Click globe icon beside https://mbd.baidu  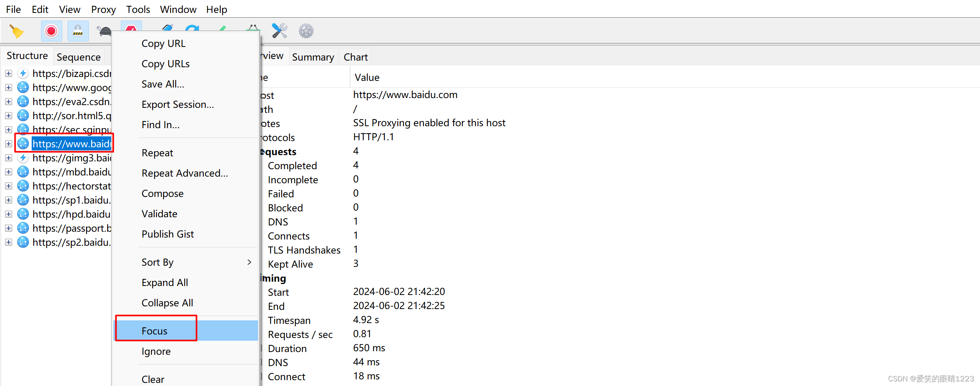click(23, 172)
